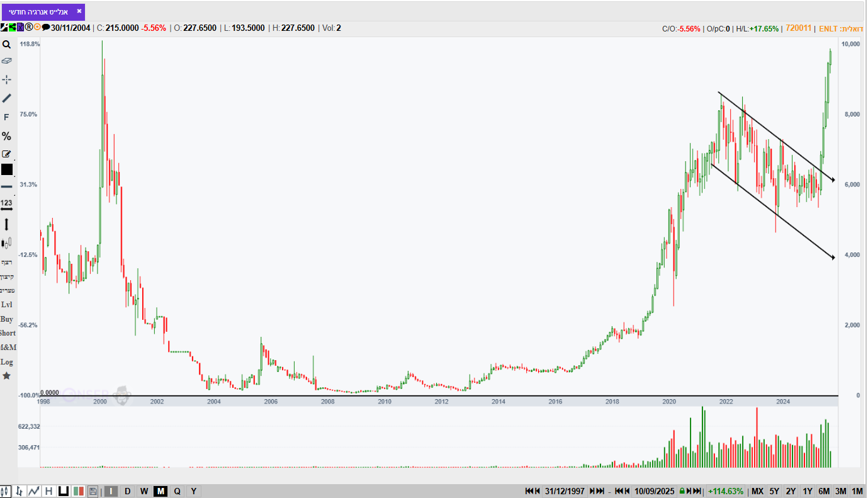868x498 pixels.
Task: Save the chart with floppy icon
Action: tap(93, 491)
